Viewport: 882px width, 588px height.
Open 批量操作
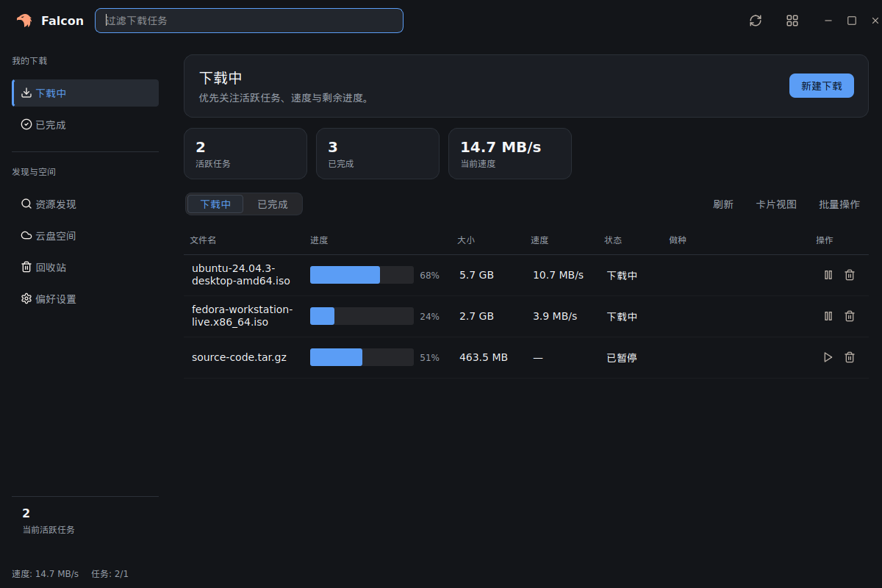(x=839, y=204)
